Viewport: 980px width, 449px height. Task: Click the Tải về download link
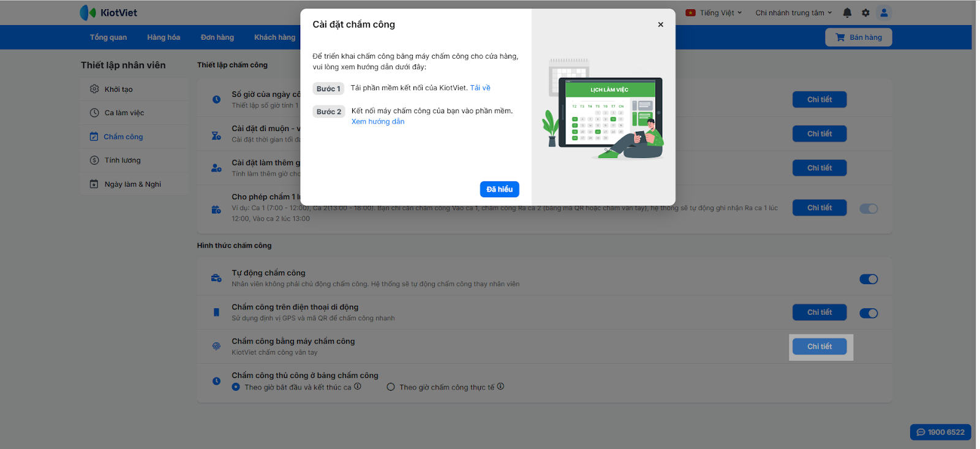(x=480, y=88)
